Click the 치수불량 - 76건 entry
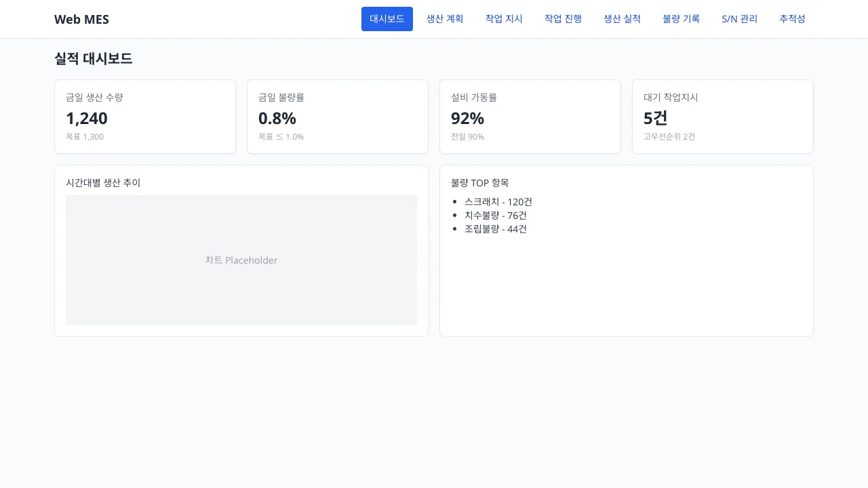This screenshot has width=868, height=488. click(x=495, y=216)
